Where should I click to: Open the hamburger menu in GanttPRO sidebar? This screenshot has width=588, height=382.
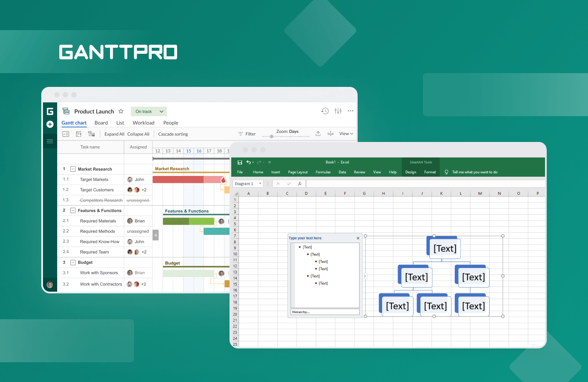click(50, 141)
